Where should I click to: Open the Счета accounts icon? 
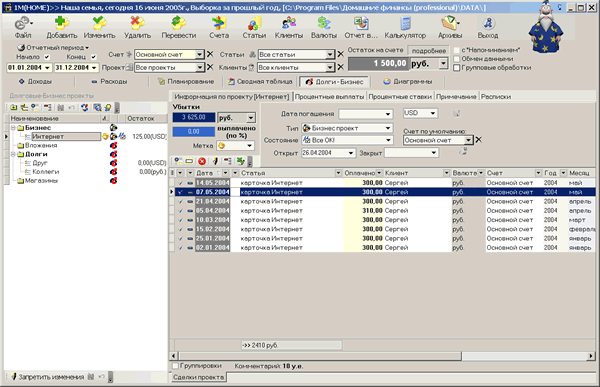click(219, 23)
